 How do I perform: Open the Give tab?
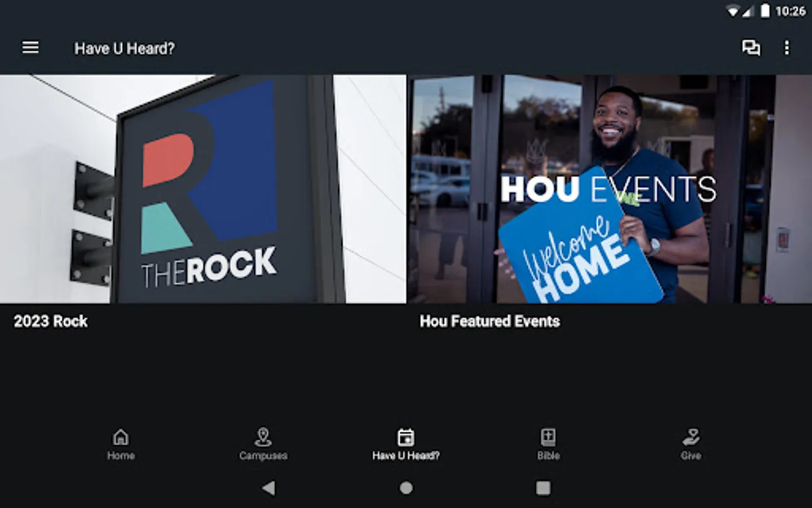691,444
